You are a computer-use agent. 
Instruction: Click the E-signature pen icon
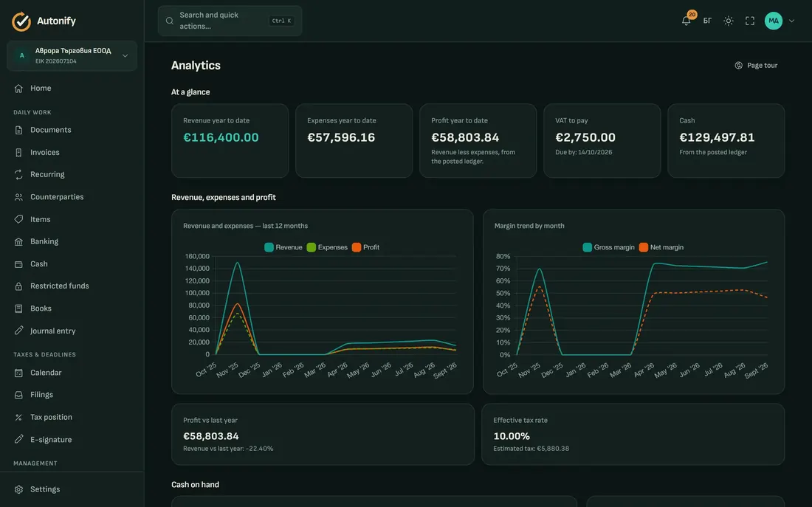pyautogui.click(x=18, y=439)
